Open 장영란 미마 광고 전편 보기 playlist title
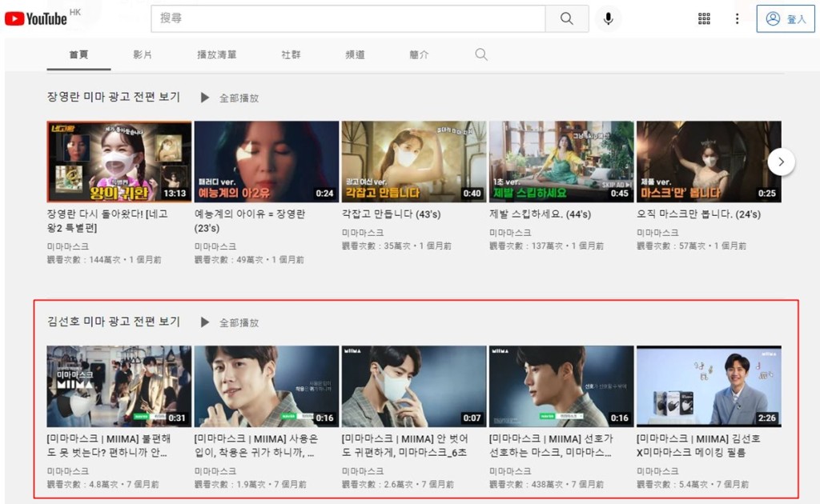The width and height of the screenshot is (820, 504). point(114,97)
